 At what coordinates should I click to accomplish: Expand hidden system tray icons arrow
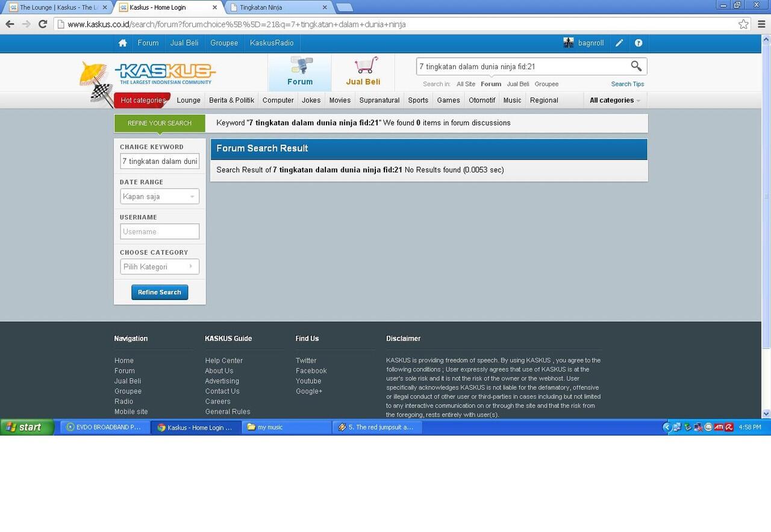[x=666, y=427]
